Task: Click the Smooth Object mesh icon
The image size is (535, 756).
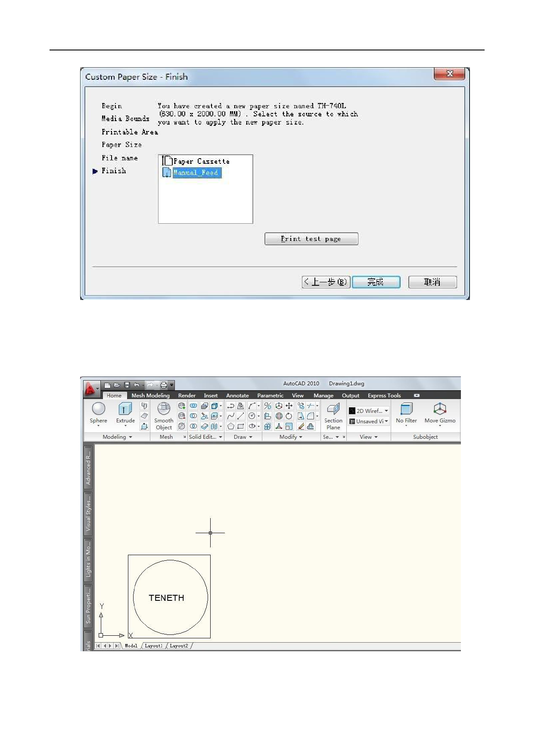Action: [x=164, y=409]
